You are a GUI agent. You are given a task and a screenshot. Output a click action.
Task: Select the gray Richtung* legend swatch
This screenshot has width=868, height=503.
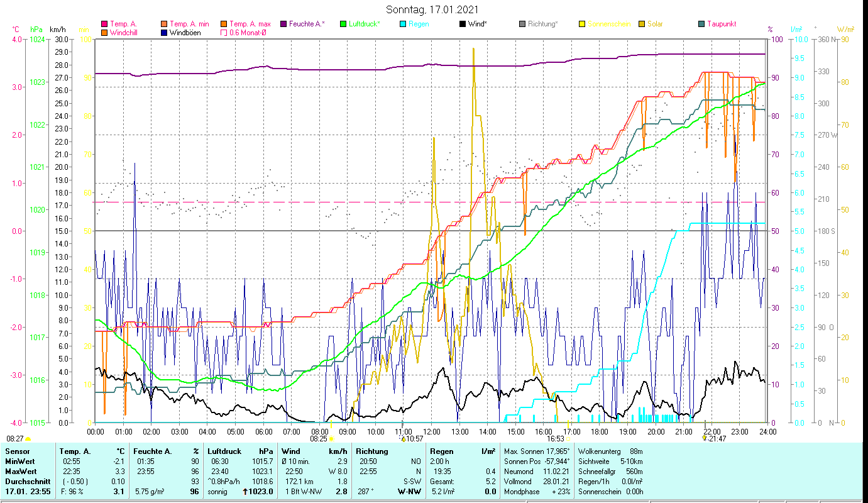coord(522,24)
